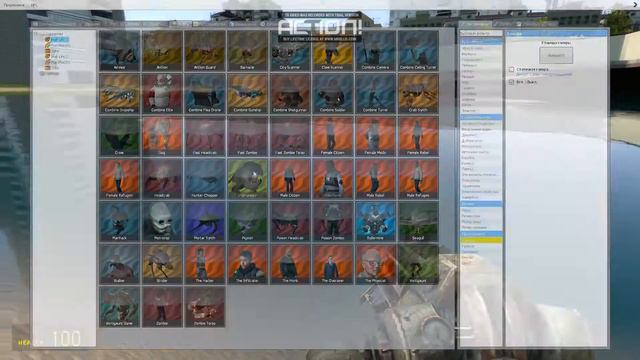Select the Combine Shotgunner NPC icon
The height and width of the screenshot is (360, 640).
click(290, 93)
